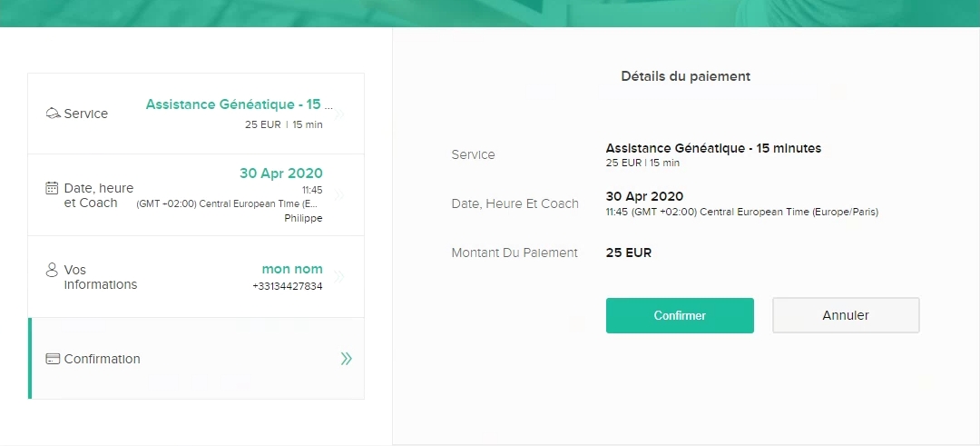
Task: Click the calendar icon beside Date, heure
Action: [x=53, y=188]
